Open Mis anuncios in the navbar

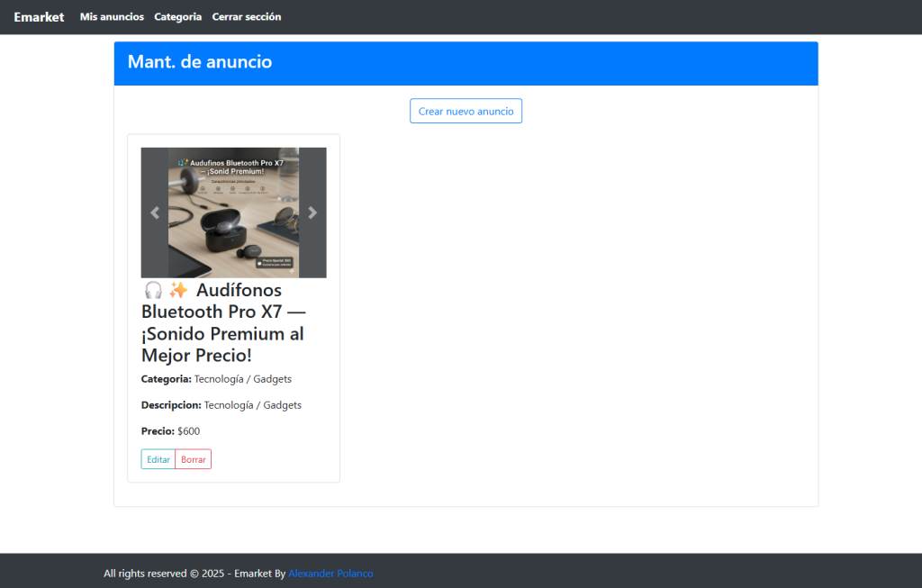112,17
